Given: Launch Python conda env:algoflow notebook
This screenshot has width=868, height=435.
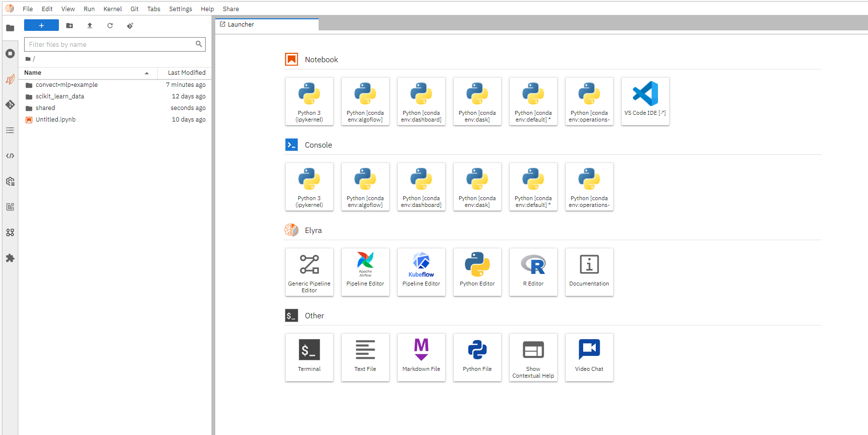Looking at the screenshot, I should (x=365, y=101).
